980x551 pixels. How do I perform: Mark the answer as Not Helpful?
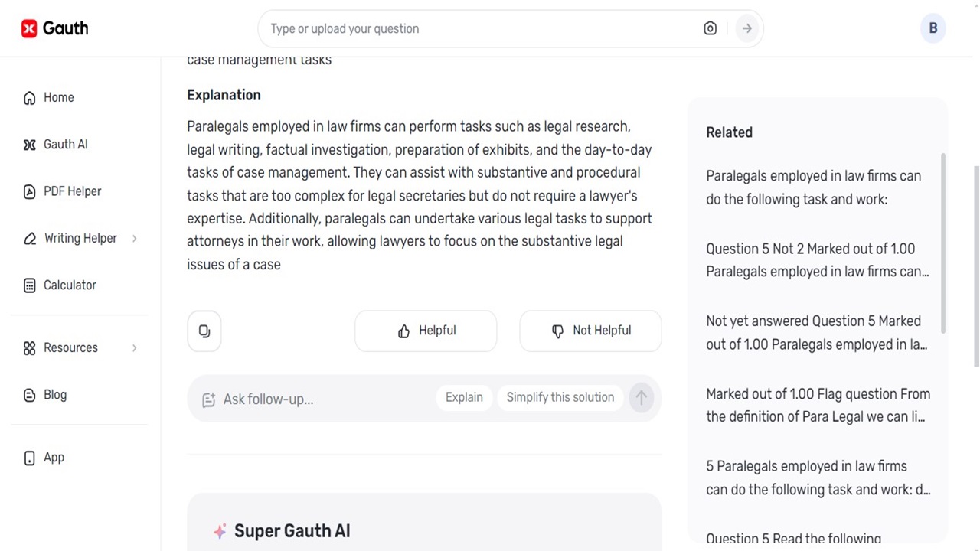[x=590, y=331]
